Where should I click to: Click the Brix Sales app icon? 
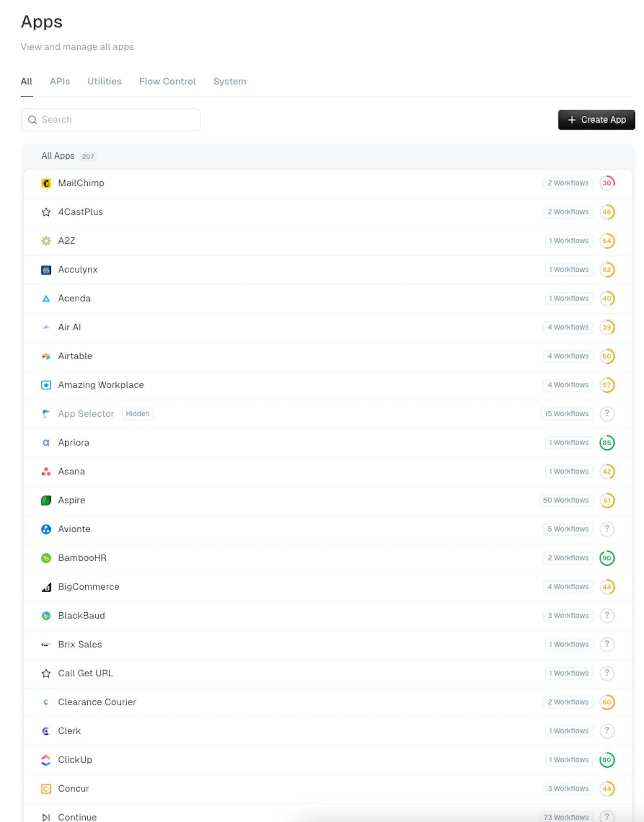tap(46, 645)
